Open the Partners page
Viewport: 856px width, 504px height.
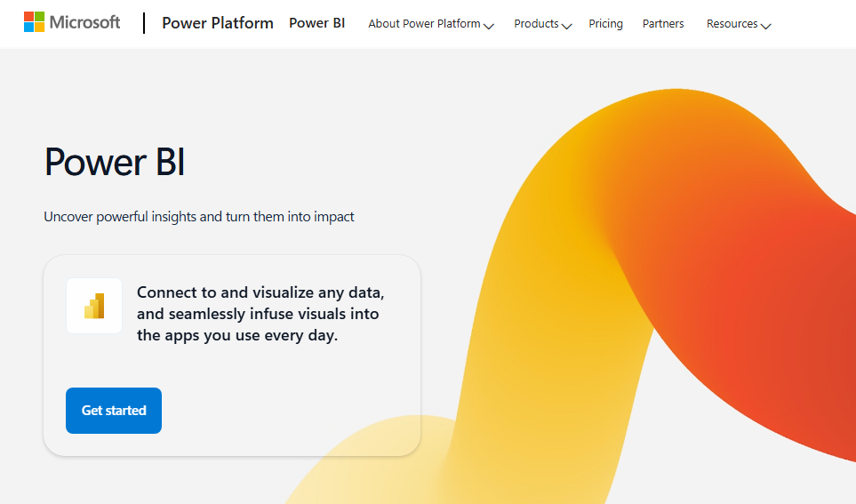click(x=663, y=24)
